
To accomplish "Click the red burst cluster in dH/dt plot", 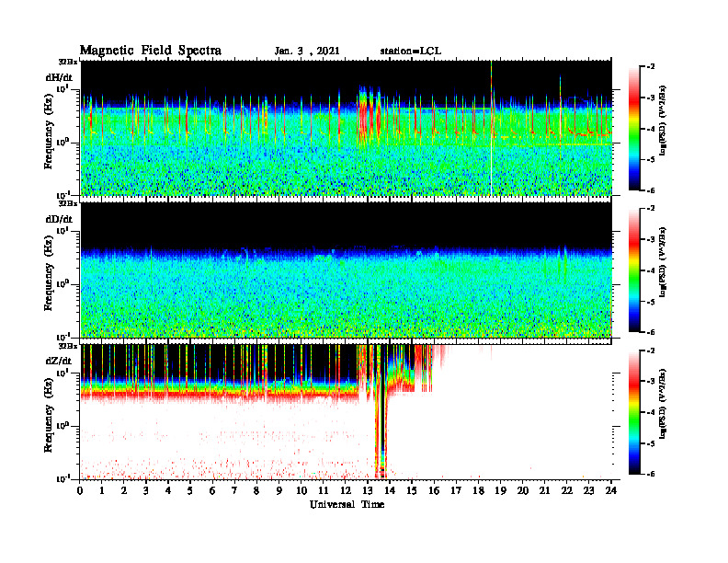I will 370,114.
